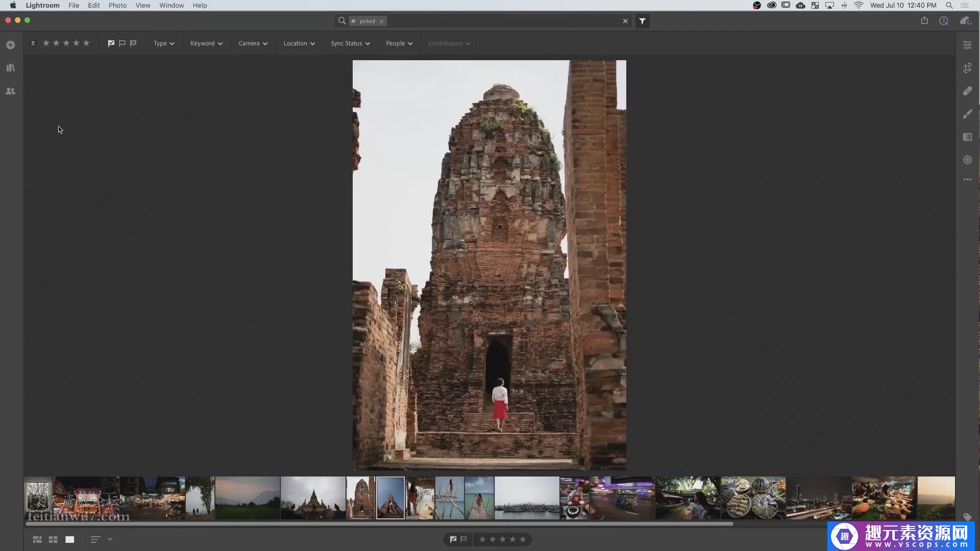Toggle the picked flag filter
Viewport: 980px width, 551px height.
pos(111,43)
